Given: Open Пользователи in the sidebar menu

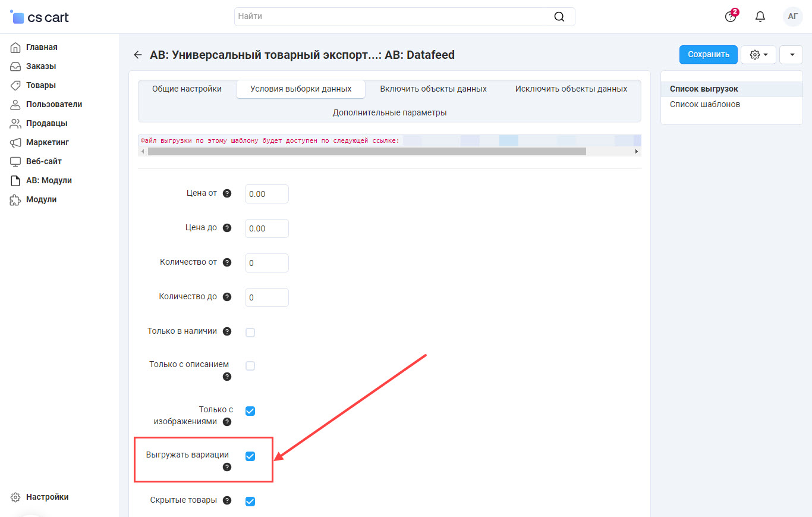Looking at the screenshot, I should click(54, 104).
